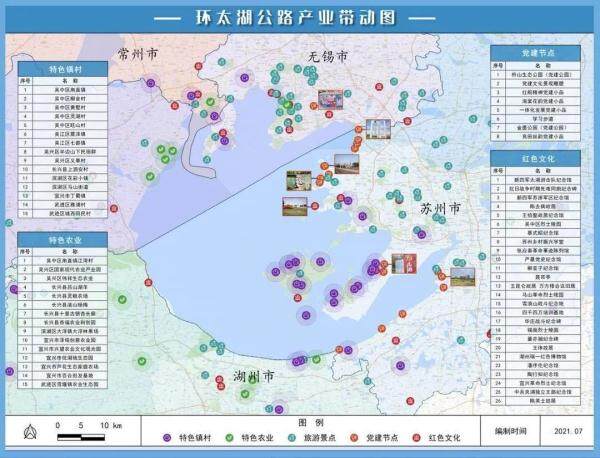Click the 苏州市 city label

[439, 210]
